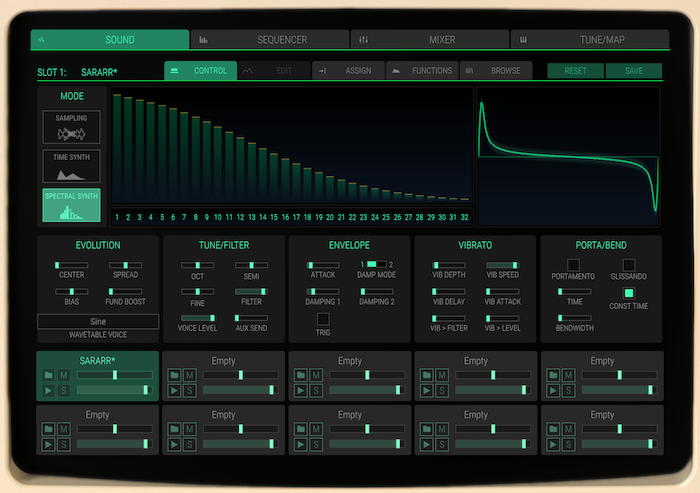Image resolution: width=700 pixels, height=493 pixels.
Task: Click the Reset button
Action: 575,71
